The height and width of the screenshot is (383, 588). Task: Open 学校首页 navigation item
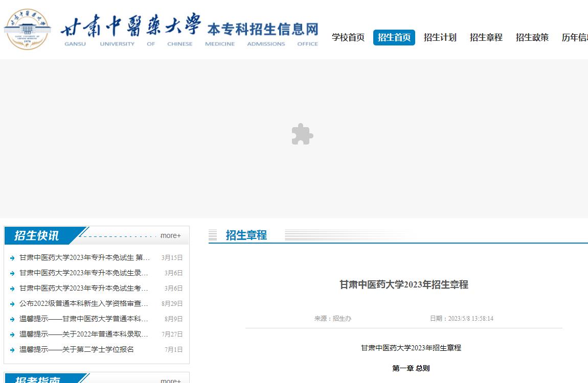point(348,37)
